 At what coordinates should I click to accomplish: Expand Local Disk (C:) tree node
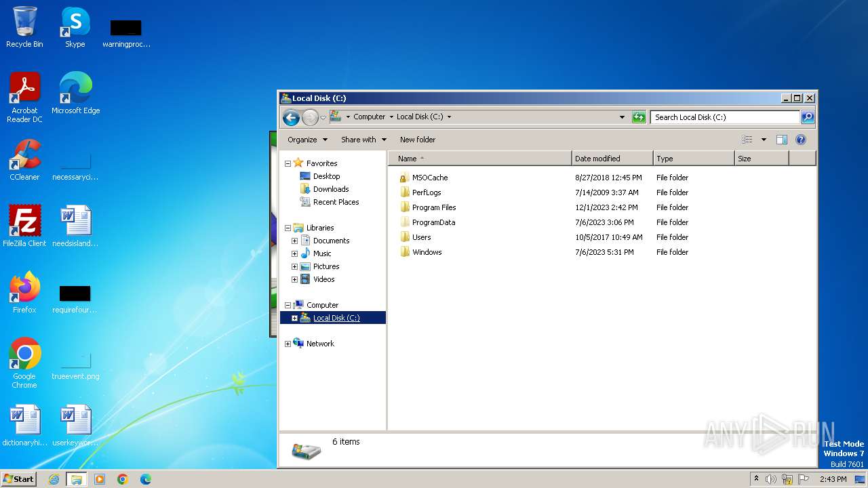pyautogui.click(x=294, y=318)
